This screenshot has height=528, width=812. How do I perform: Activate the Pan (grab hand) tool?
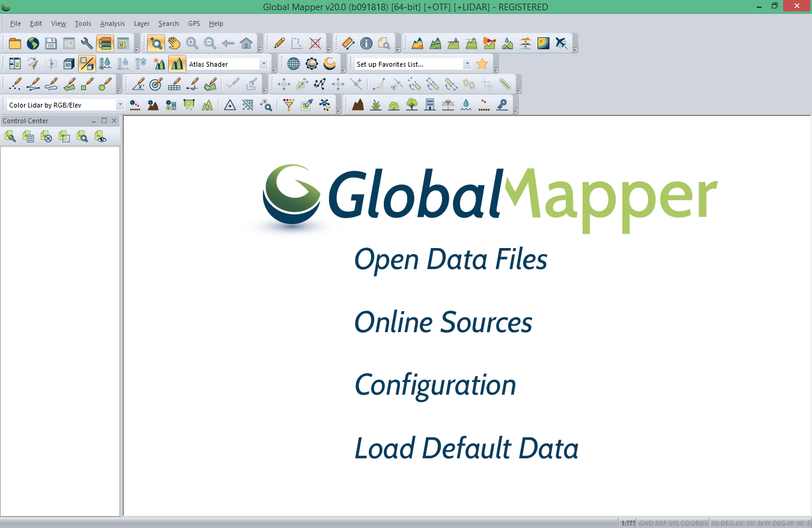tap(174, 43)
